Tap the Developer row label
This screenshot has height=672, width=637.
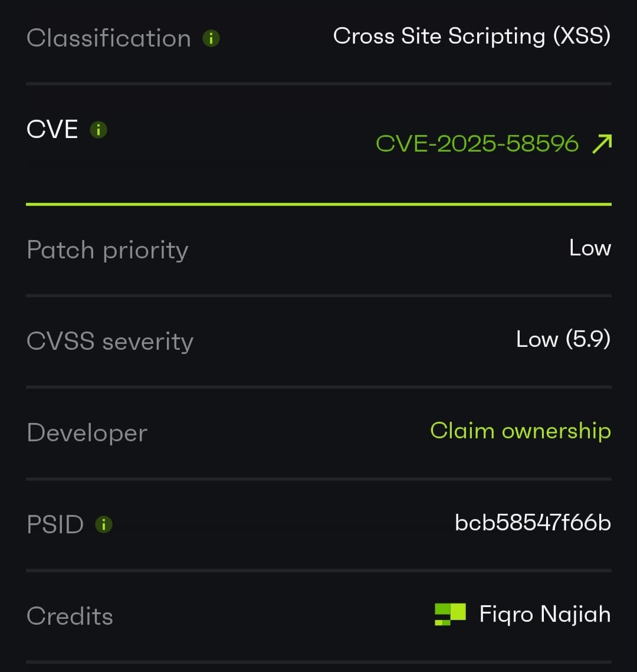(87, 433)
